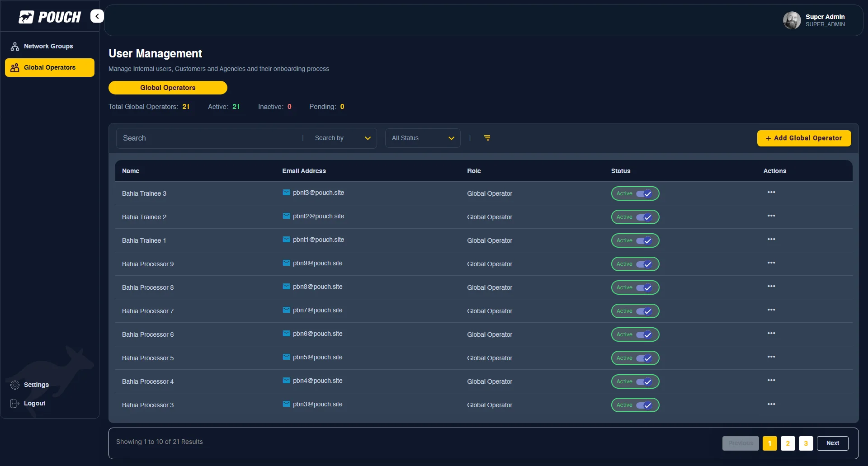Click the mail icon for pbnt1@pouch.site
The height and width of the screenshot is (466, 868).
(286, 240)
